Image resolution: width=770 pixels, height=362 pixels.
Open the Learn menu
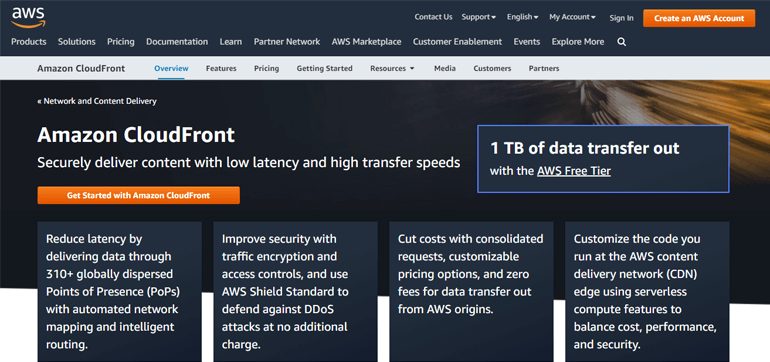pos(231,42)
